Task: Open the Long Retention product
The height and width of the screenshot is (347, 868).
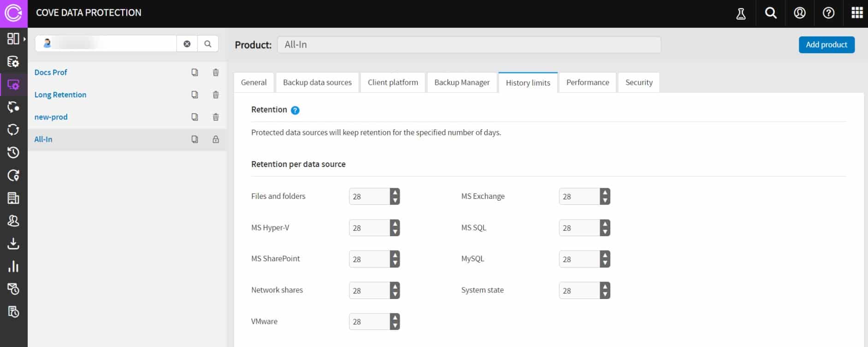Action: (x=60, y=95)
